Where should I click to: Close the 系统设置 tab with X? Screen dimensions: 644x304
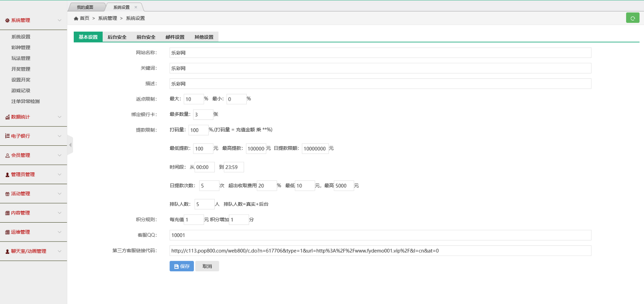[136, 7]
